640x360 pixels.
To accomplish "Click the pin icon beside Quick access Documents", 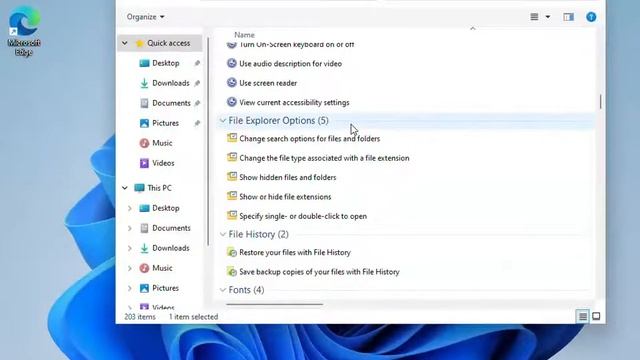I will point(197,103).
